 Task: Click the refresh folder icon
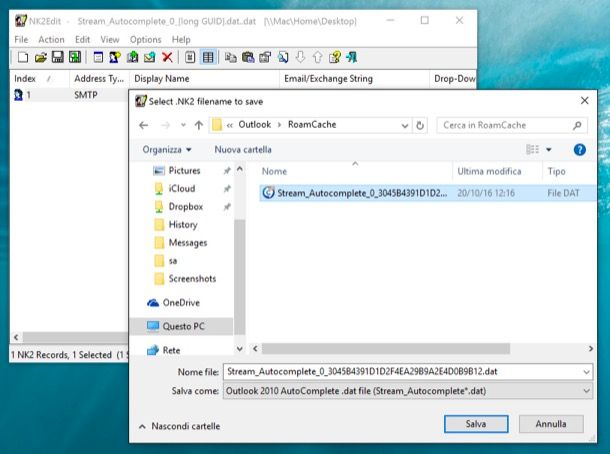(420, 125)
